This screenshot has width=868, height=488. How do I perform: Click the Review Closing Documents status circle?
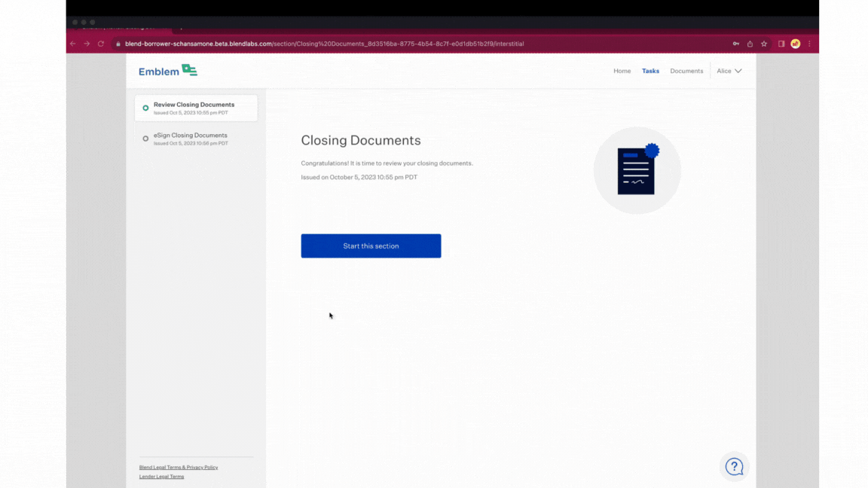(x=145, y=108)
